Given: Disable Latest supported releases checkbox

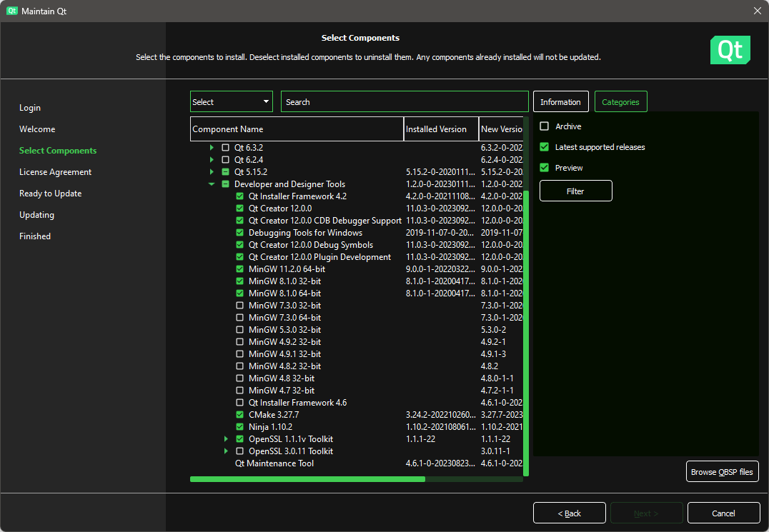Looking at the screenshot, I should point(545,147).
